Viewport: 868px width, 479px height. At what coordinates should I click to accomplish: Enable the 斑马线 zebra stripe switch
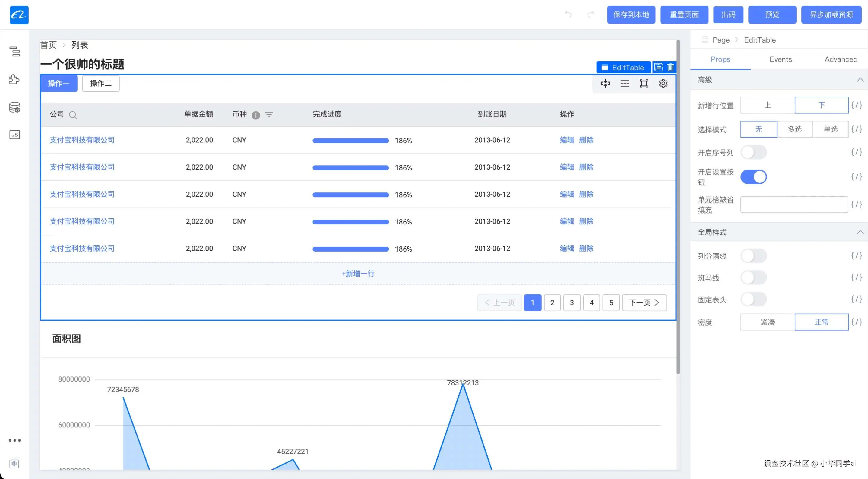pos(753,278)
